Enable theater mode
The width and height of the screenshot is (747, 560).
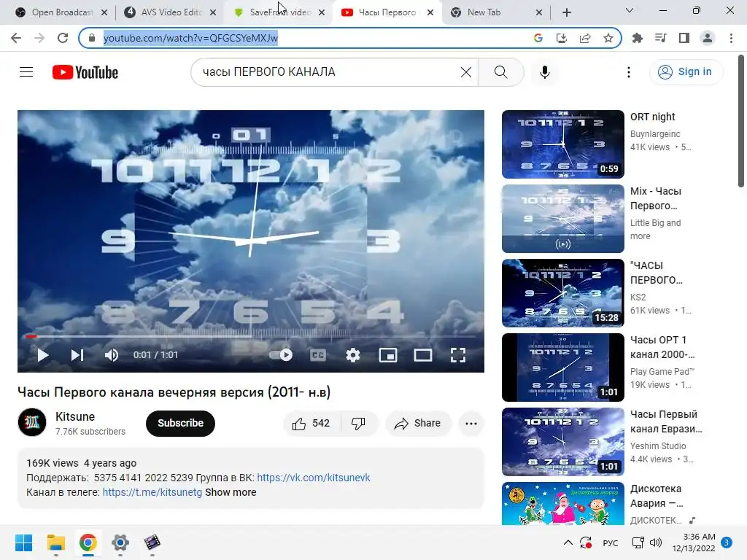point(423,355)
